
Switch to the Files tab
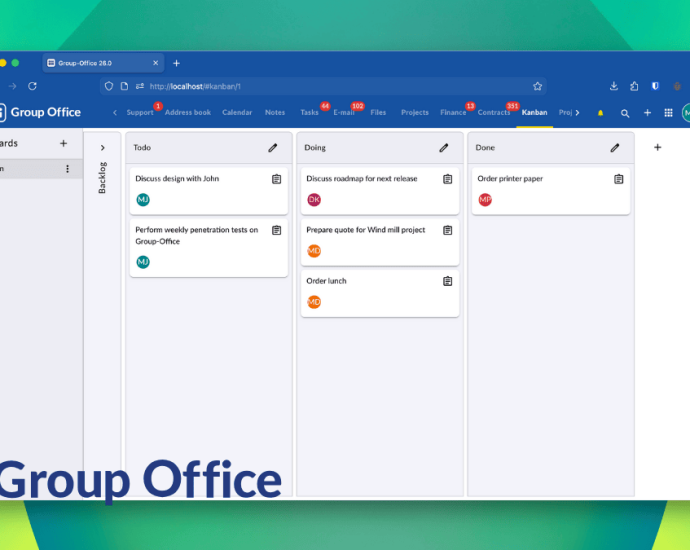click(x=378, y=113)
